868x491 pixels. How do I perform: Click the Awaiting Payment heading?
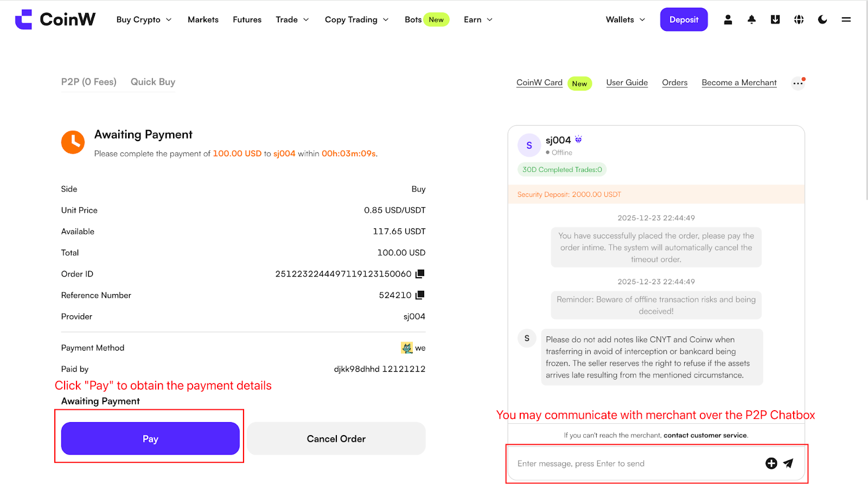143,135
